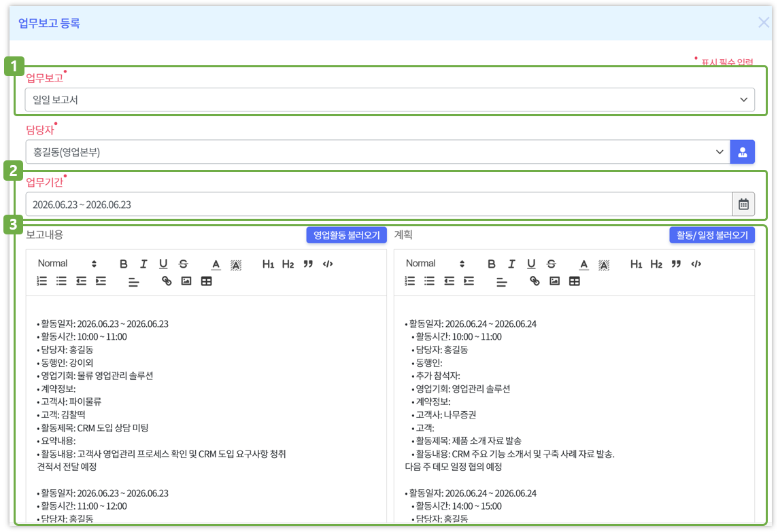778x532 pixels.
Task: Start a bullet list in 보고내용 editor
Action: pos(61,281)
